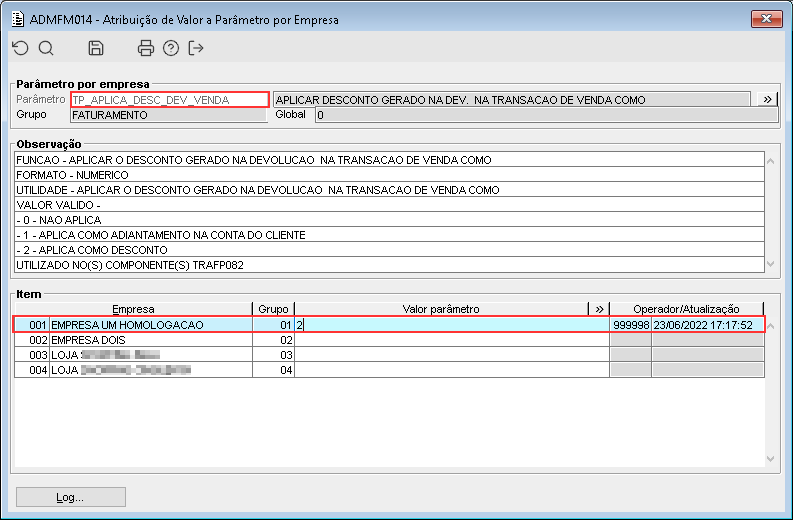Viewport: 793px width, 520px height.
Task: Select line '- 2 - APLICA COMO DESCONTO'
Action: [x=389, y=250]
